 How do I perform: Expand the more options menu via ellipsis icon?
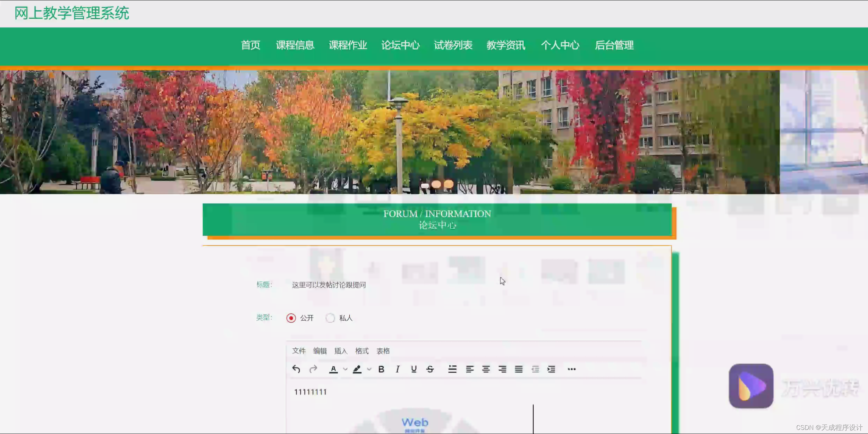(572, 369)
